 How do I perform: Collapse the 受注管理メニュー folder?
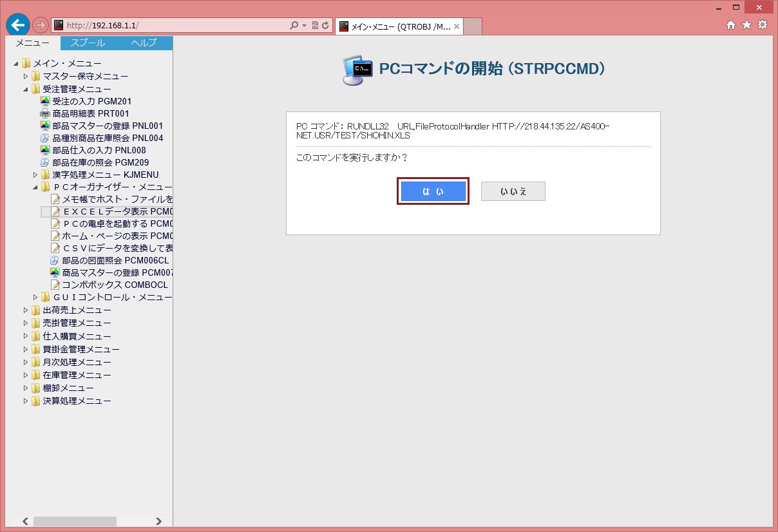coord(26,89)
